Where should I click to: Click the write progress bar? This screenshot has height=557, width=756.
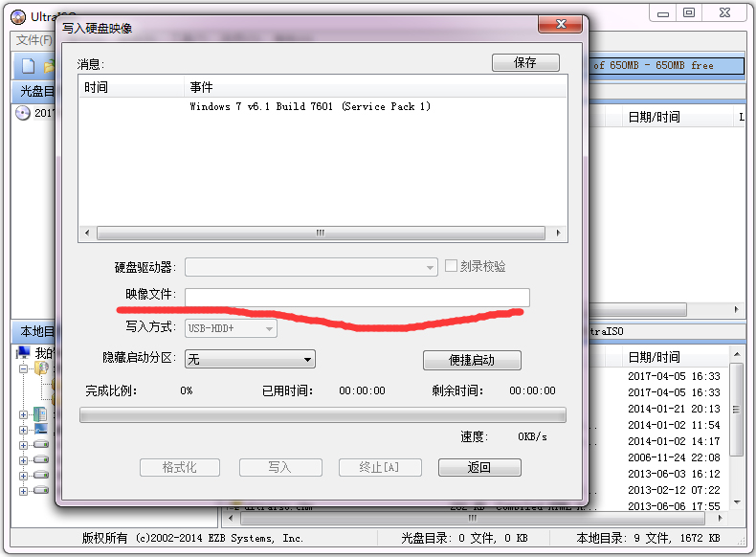(322, 415)
